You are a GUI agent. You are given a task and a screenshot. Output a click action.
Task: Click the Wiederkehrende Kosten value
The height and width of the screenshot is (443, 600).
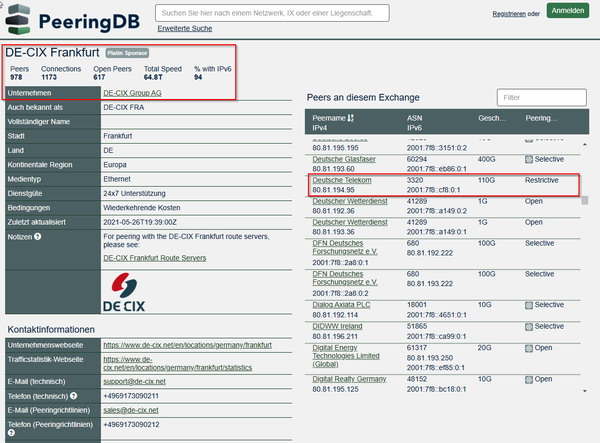point(142,208)
